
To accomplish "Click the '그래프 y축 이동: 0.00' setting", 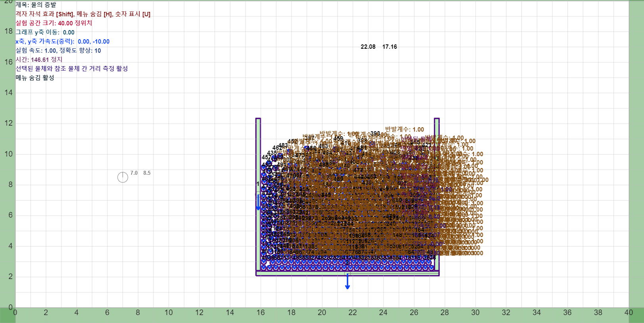I will point(45,32).
